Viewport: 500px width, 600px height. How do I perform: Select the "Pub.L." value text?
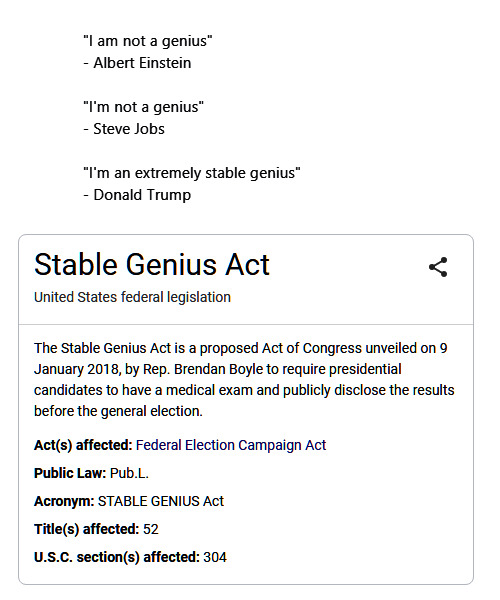(x=129, y=473)
